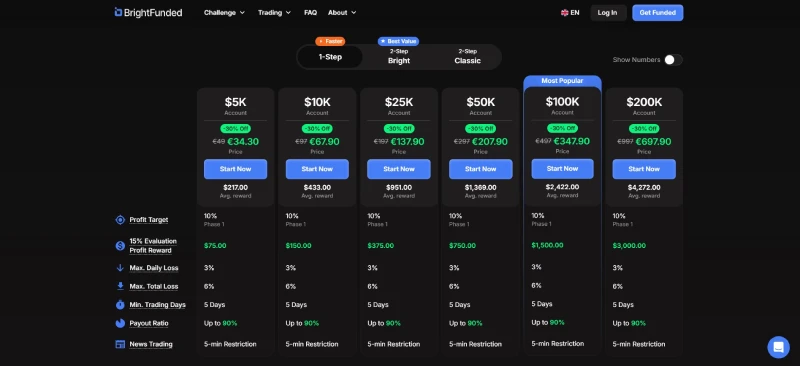Viewport: 800px width, 366px height.
Task: Click the UK flag language icon
Action: pos(564,13)
